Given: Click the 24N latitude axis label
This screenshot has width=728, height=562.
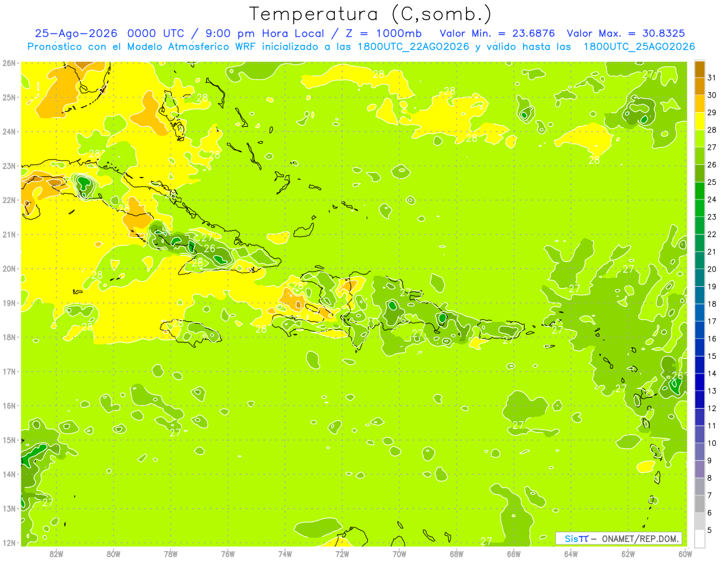Looking at the screenshot, I should click(9, 131).
